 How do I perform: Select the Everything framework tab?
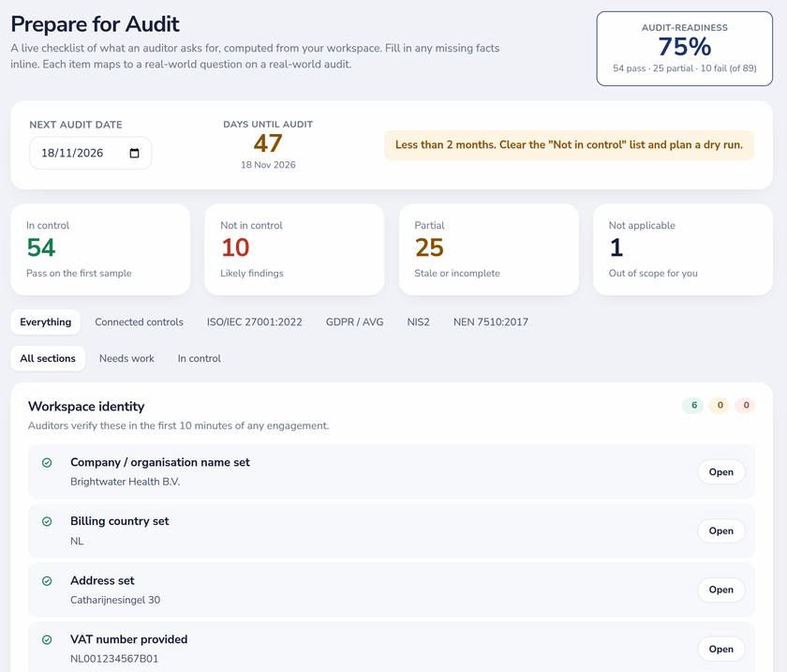[x=46, y=321]
